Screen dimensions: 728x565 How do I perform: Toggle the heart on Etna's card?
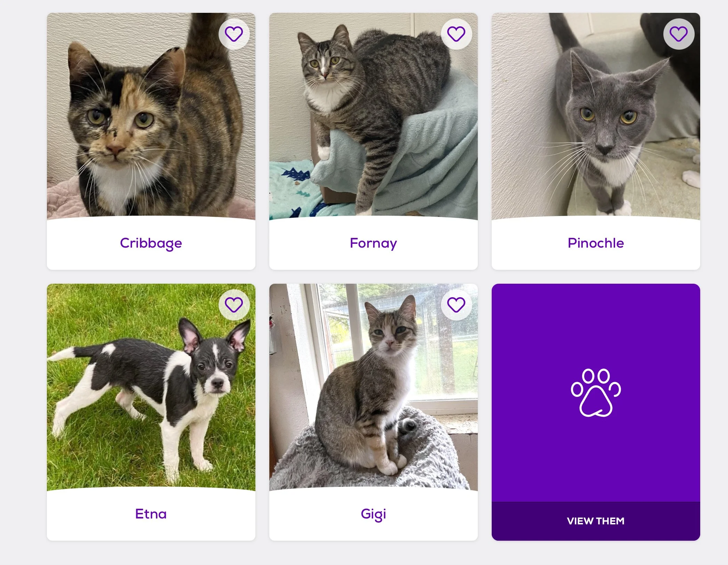pos(234,305)
